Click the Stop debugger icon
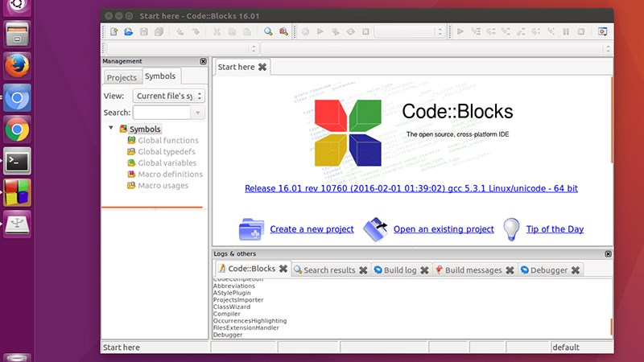 [581, 31]
